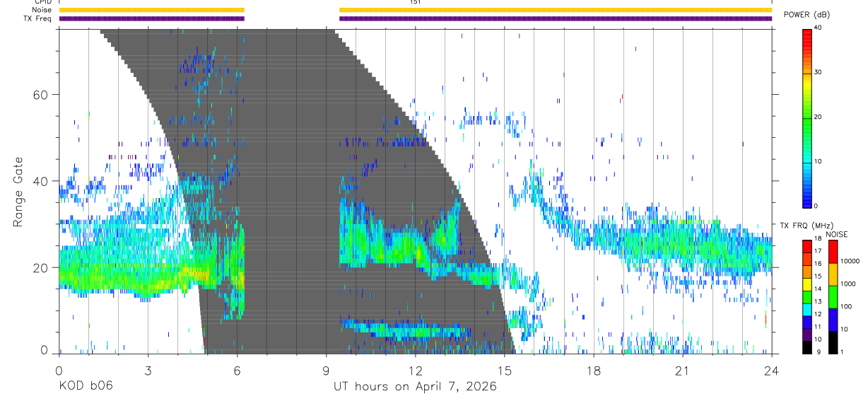Click the POWER colorbar tick label '30'
The image size is (868, 401).
(819, 73)
